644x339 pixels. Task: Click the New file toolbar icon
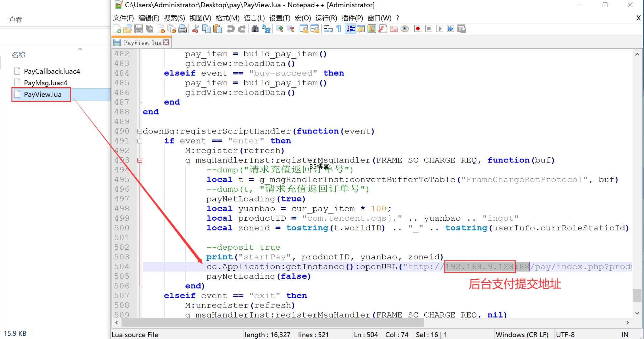(117, 29)
